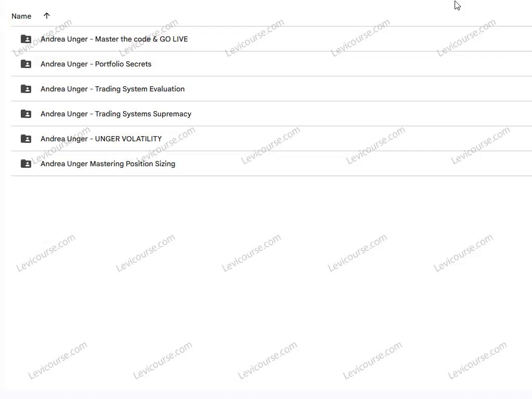Open Andrea Unger - Master the code & GO LIVE
The image size is (532, 399).
point(114,39)
